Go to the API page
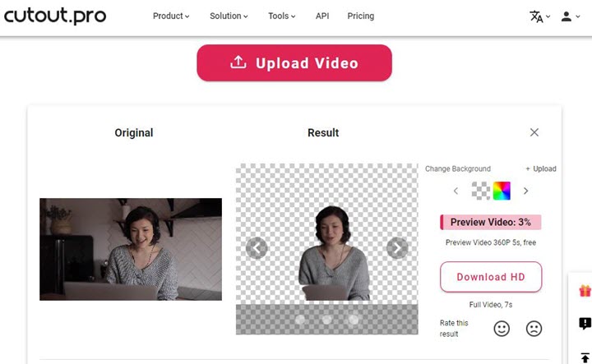Image resolution: width=592 pixels, height=364 pixels. tap(322, 16)
